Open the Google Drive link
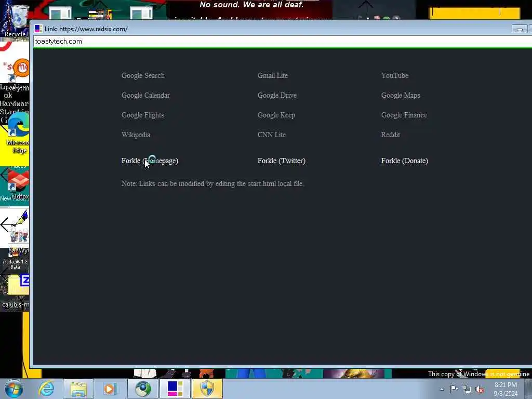The height and width of the screenshot is (399, 532). click(x=277, y=96)
